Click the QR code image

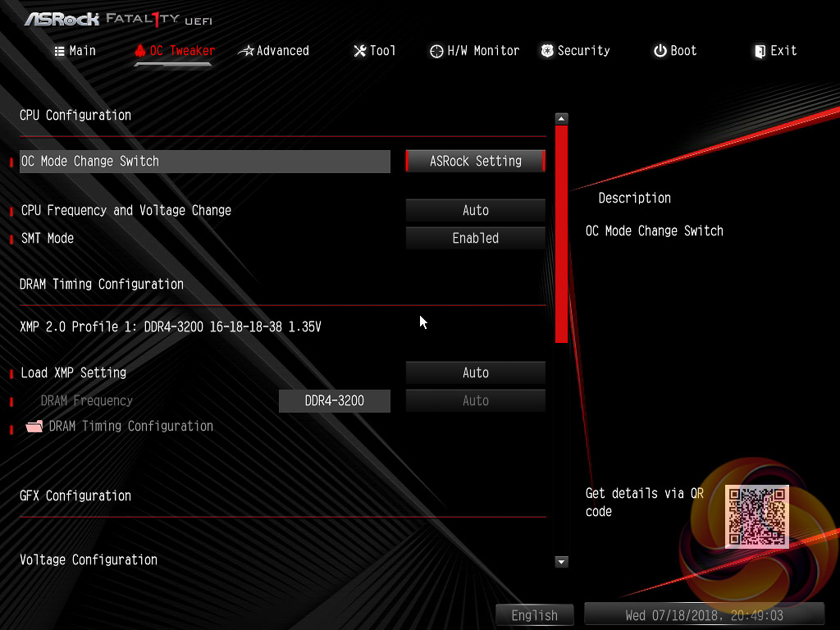[x=757, y=517]
